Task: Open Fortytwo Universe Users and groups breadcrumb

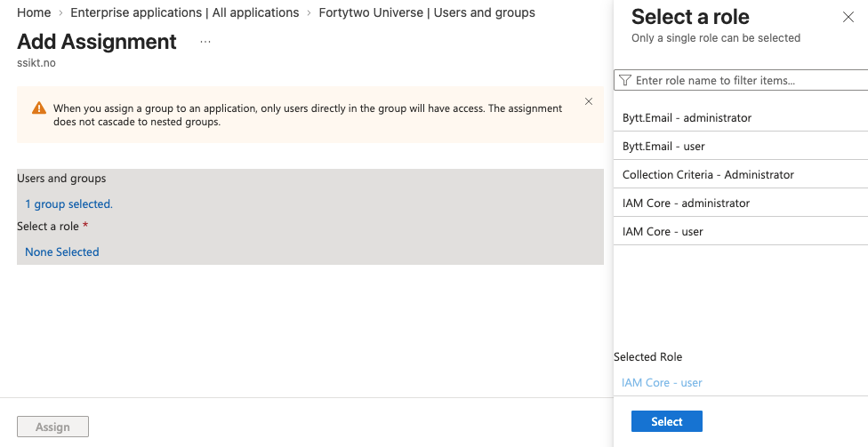Action: (427, 12)
